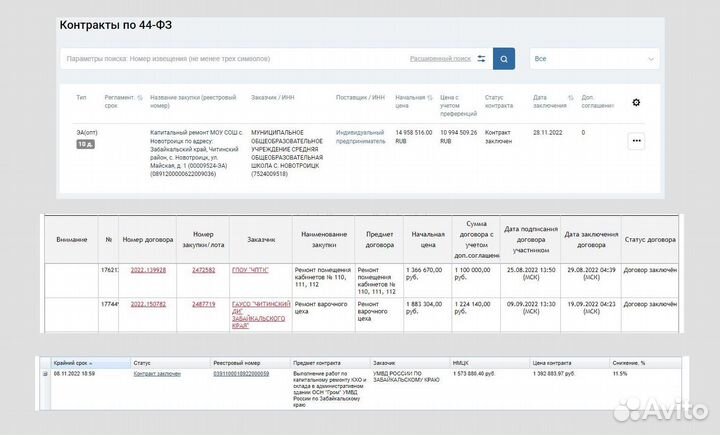This screenshot has height=435, width=720.
Task: Open contract number 2022.150782 link
Action: coord(148,303)
